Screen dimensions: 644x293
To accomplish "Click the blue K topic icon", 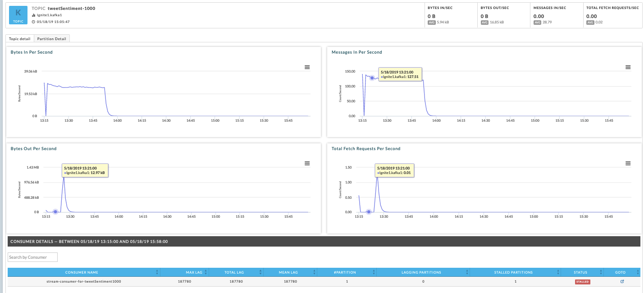I will click(18, 15).
